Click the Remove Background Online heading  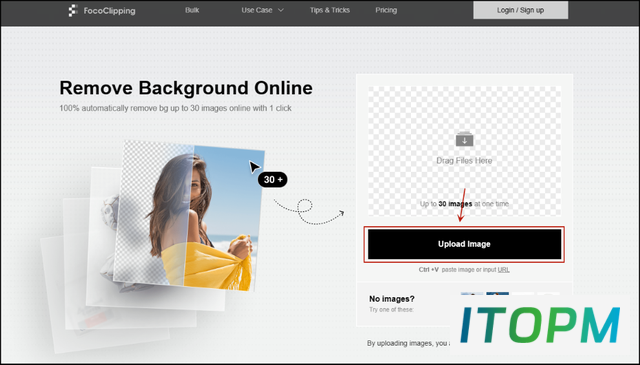tap(186, 88)
